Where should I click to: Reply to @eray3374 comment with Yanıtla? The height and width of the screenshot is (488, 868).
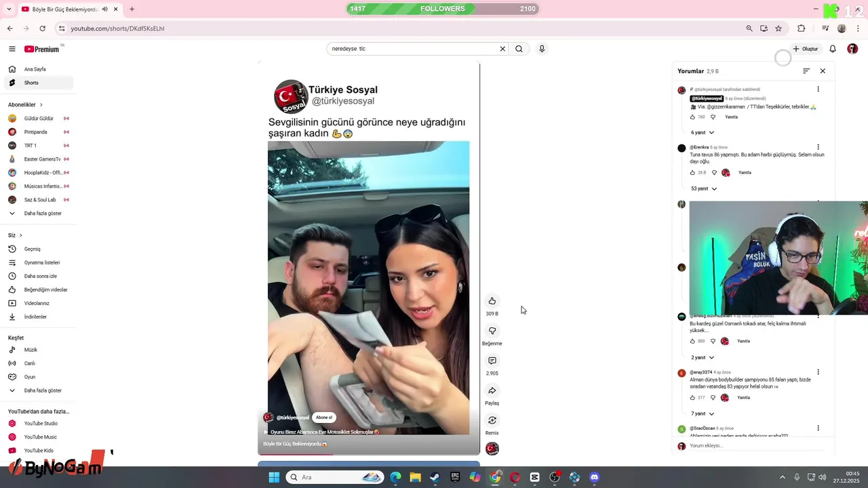pyautogui.click(x=743, y=398)
